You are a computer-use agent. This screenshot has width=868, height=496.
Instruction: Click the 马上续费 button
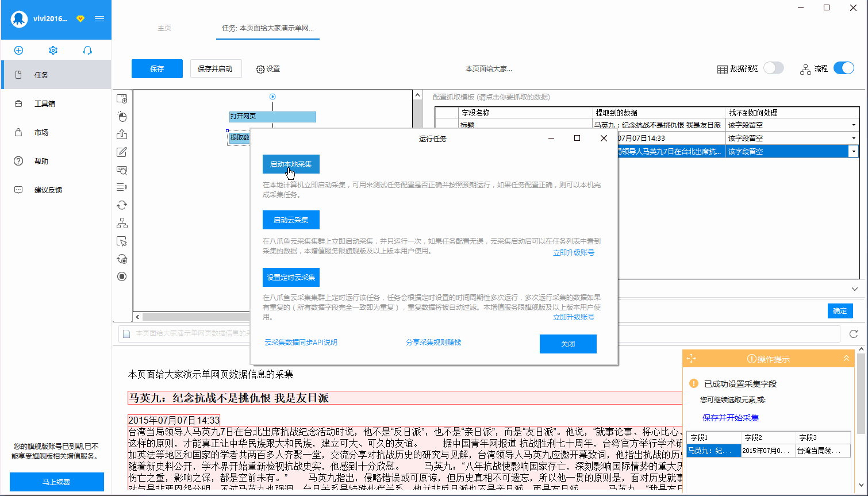tap(56, 482)
